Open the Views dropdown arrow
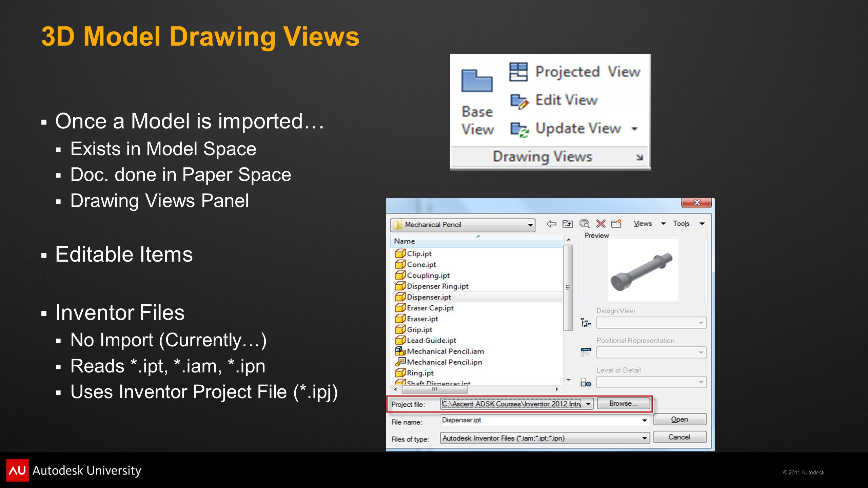Screen dimensions: 868x488 [664, 224]
